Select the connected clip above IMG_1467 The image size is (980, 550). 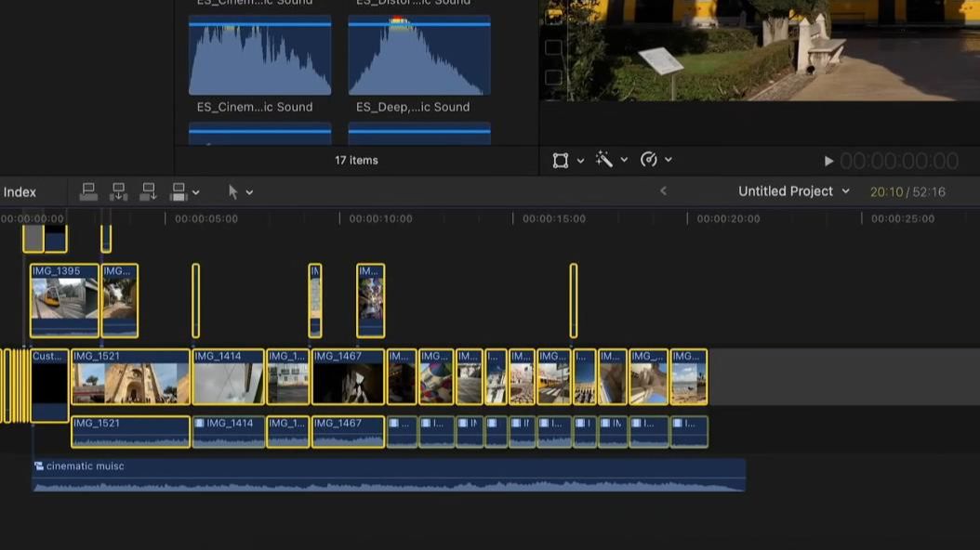(371, 300)
